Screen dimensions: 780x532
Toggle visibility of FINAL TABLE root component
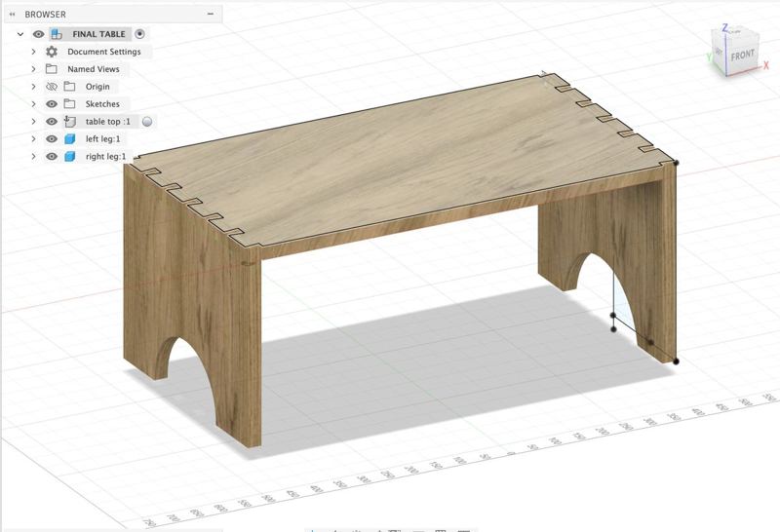click(x=38, y=34)
